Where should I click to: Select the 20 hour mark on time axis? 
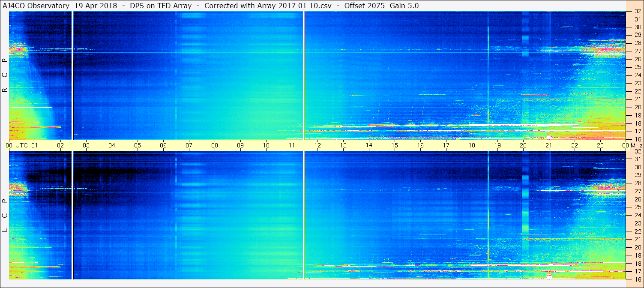(x=523, y=145)
